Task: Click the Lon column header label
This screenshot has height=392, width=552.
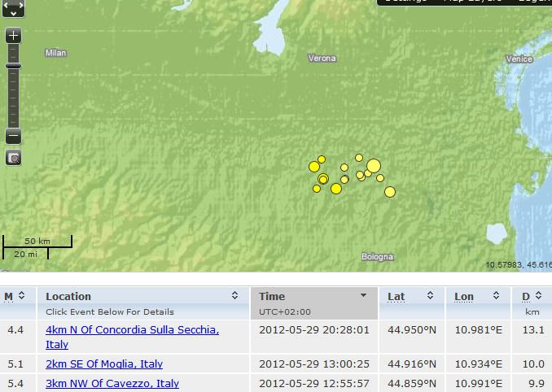Action: [x=464, y=297]
